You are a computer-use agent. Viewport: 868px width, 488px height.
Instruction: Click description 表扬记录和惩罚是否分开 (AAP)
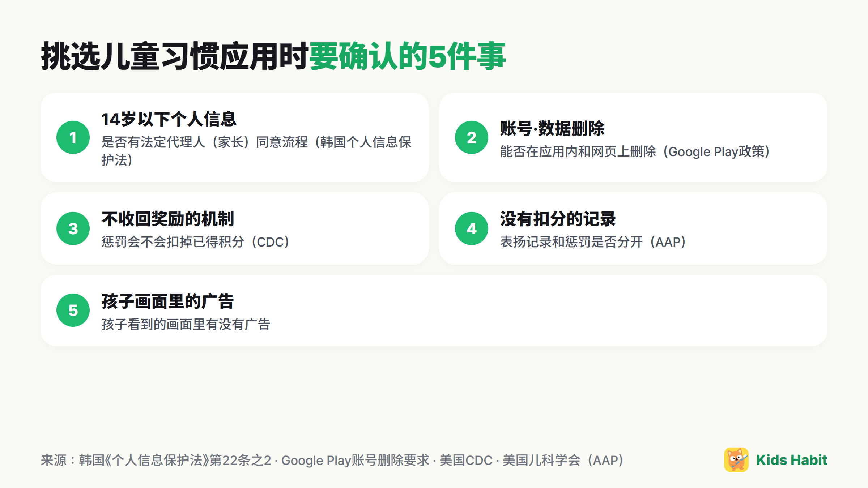coord(593,242)
